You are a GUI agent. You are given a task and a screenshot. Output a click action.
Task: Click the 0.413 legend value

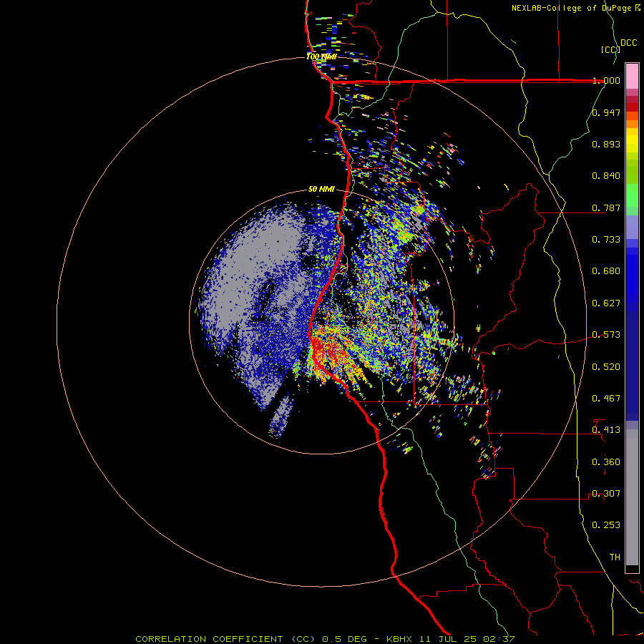click(606, 430)
